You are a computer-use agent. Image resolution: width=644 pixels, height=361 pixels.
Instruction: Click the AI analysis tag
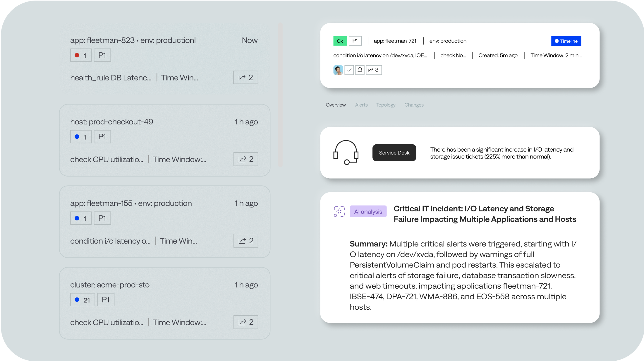[368, 211]
